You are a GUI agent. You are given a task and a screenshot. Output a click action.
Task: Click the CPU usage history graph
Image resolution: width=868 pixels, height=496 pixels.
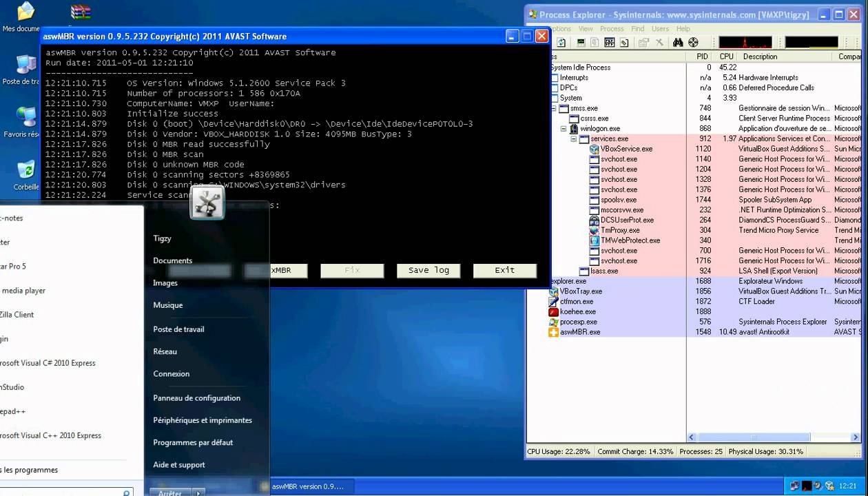pos(745,43)
